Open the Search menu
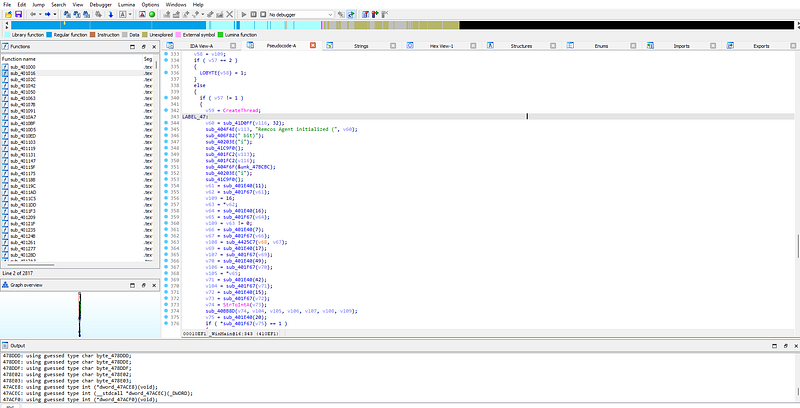800x408 pixels. click(x=59, y=4)
